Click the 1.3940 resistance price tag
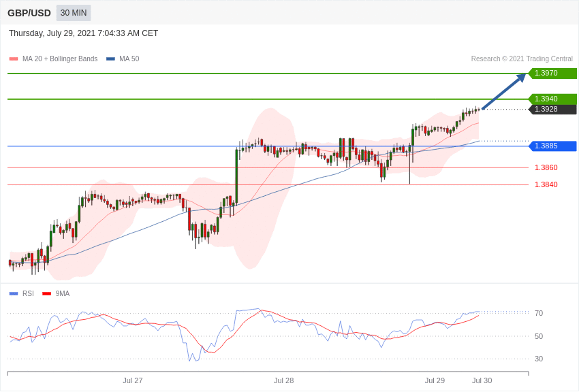This screenshot has width=579, height=392. point(552,99)
